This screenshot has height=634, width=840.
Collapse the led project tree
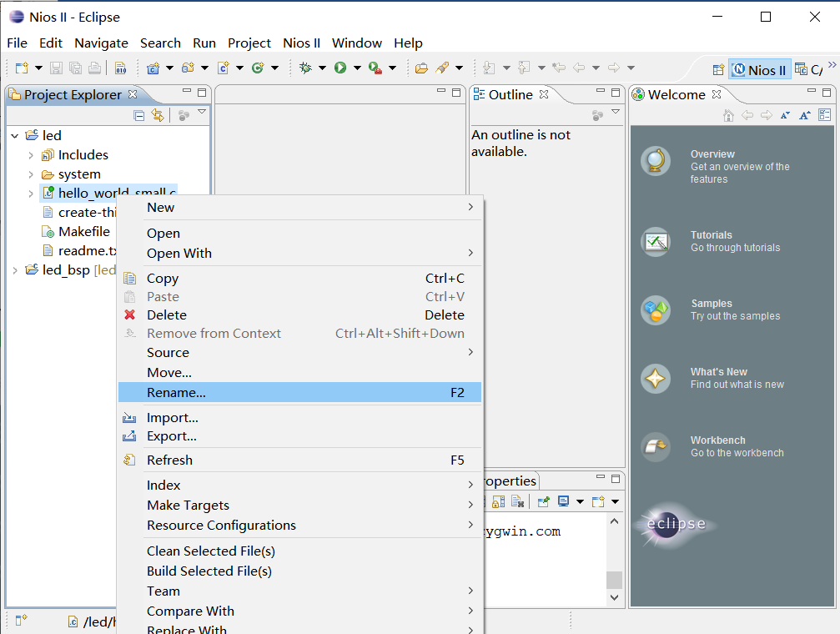[x=15, y=135]
